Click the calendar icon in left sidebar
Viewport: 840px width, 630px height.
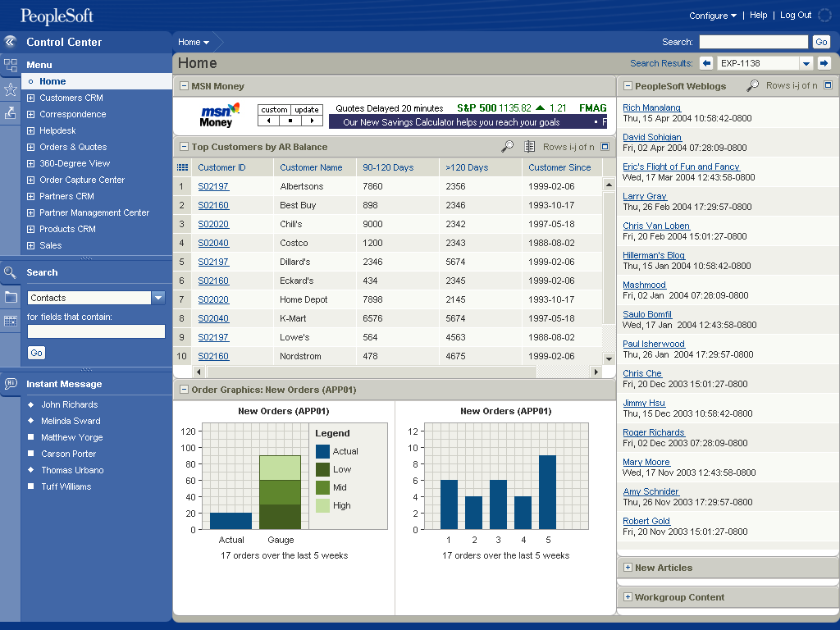[11, 322]
